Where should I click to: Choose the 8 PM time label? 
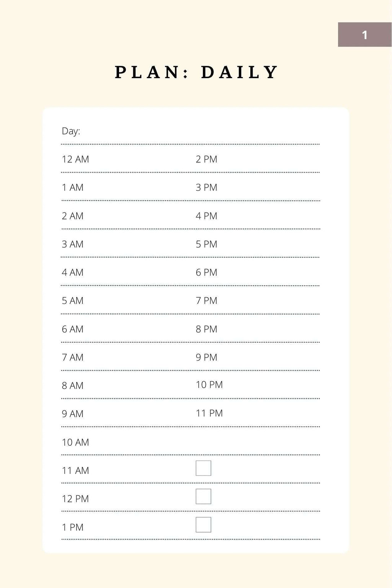[206, 329]
